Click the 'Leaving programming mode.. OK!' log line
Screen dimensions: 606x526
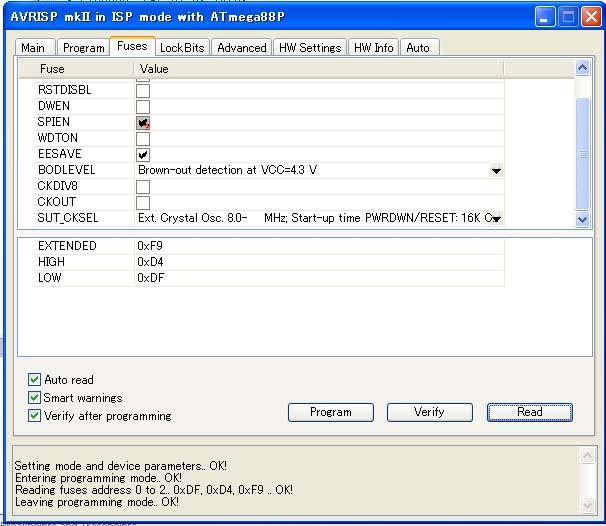(x=97, y=502)
